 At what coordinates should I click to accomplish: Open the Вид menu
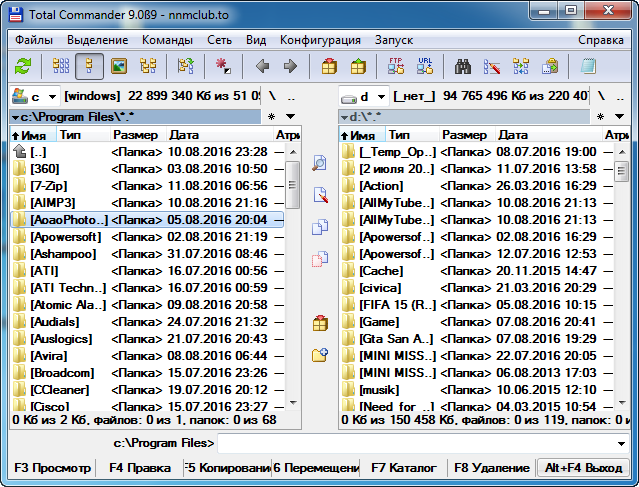tap(256, 40)
